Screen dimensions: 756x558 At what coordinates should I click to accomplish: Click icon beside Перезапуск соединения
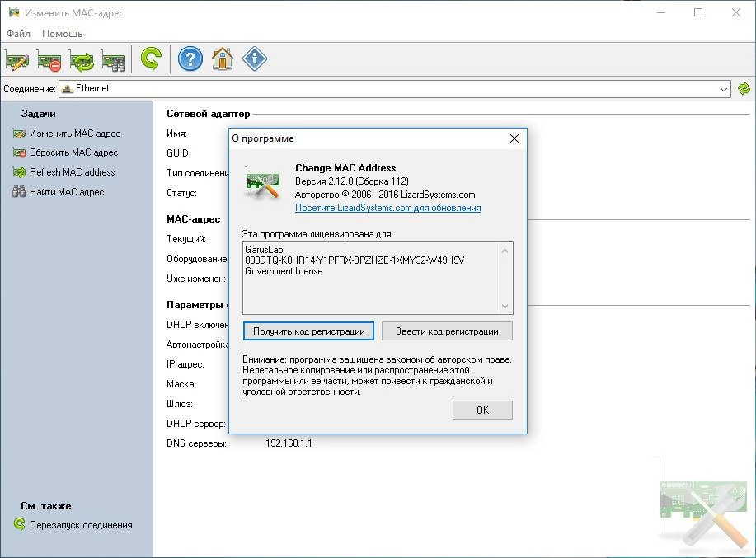tap(19, 524)
